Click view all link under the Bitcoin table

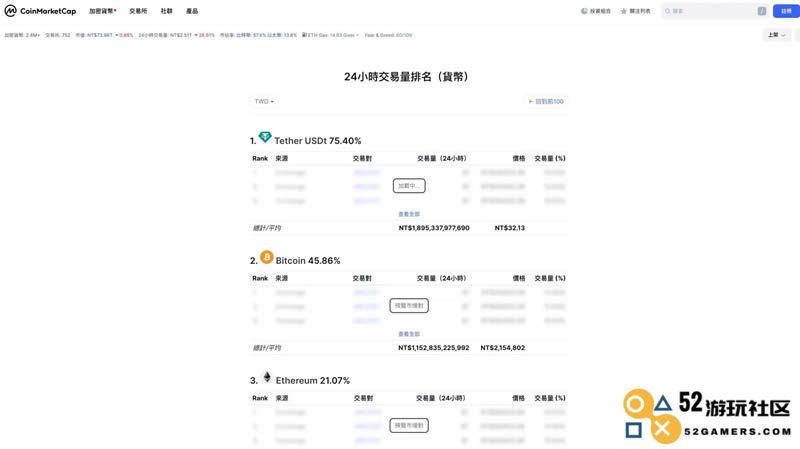(x=409, y=334)
